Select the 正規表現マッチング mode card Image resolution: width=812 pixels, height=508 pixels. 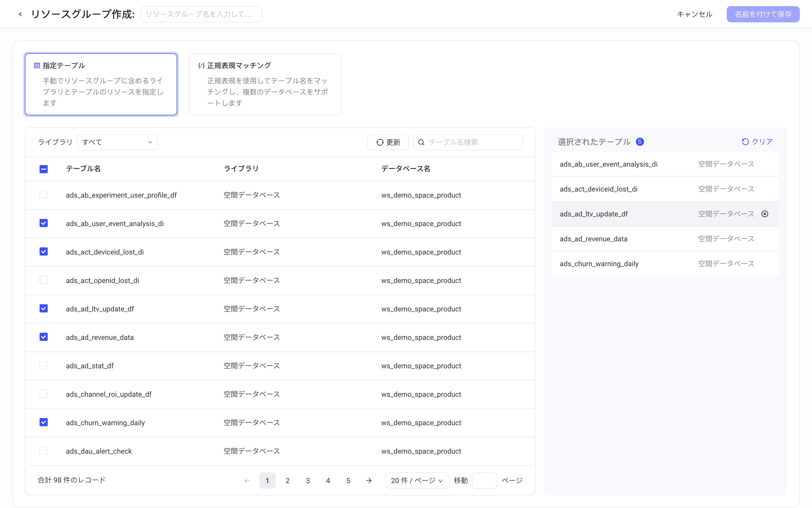pos(265,84)
